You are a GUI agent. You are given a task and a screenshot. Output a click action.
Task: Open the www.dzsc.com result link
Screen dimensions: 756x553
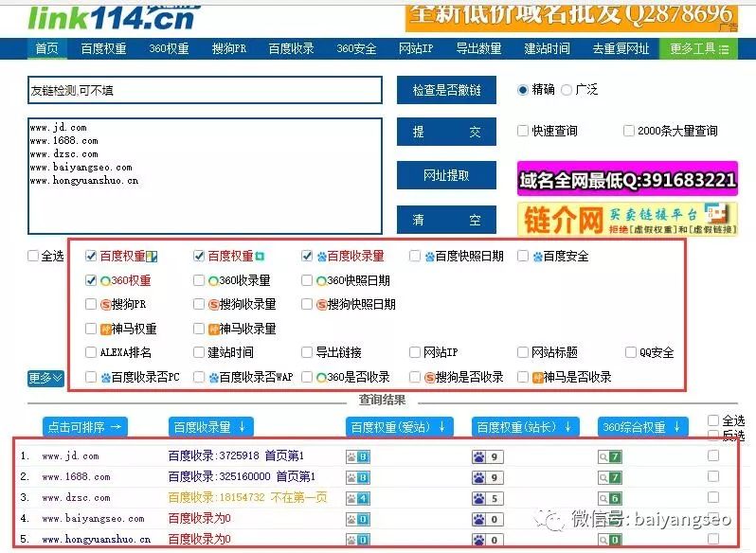coord(76,497)
